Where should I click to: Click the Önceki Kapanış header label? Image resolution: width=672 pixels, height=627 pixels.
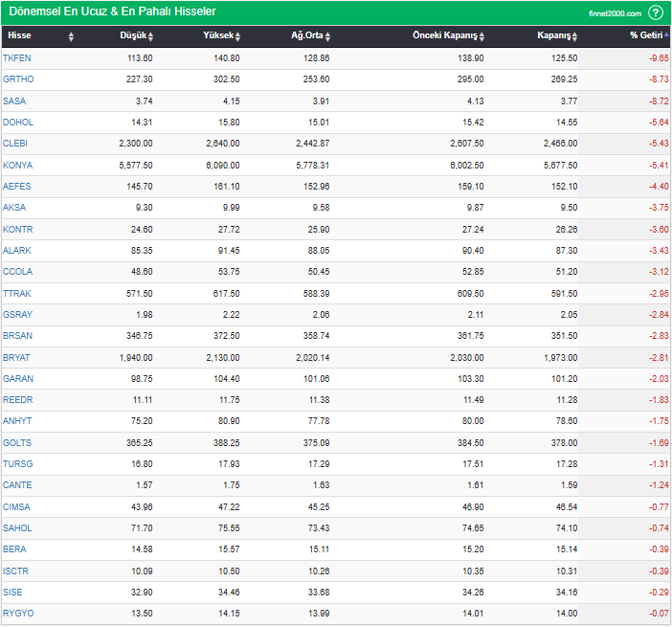(445, 35)
